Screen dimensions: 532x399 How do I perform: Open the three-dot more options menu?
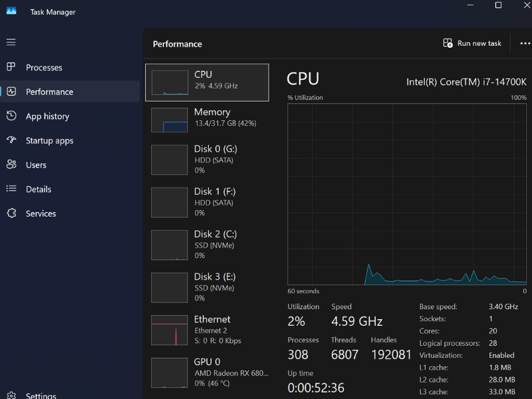(x=525, y=43)
